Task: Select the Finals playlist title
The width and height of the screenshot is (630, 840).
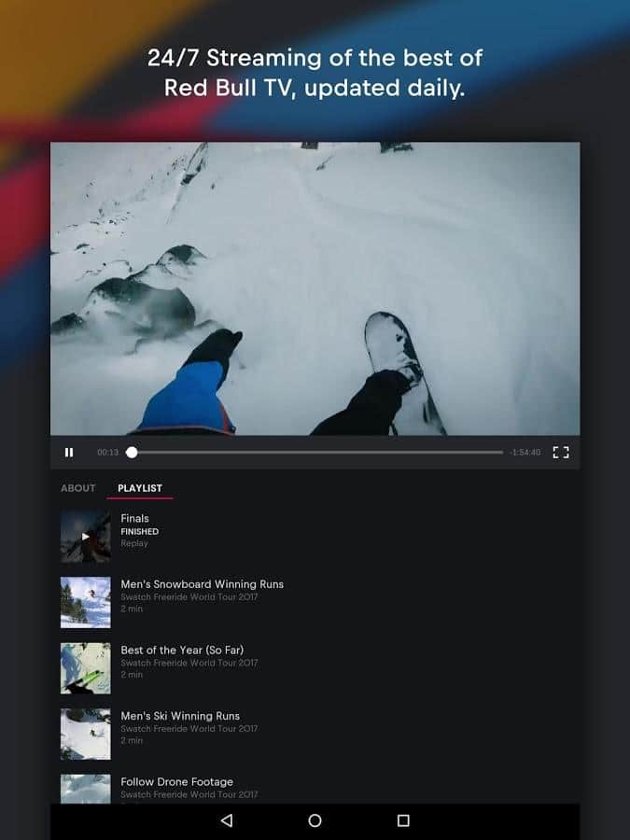Action: [135, 519]
